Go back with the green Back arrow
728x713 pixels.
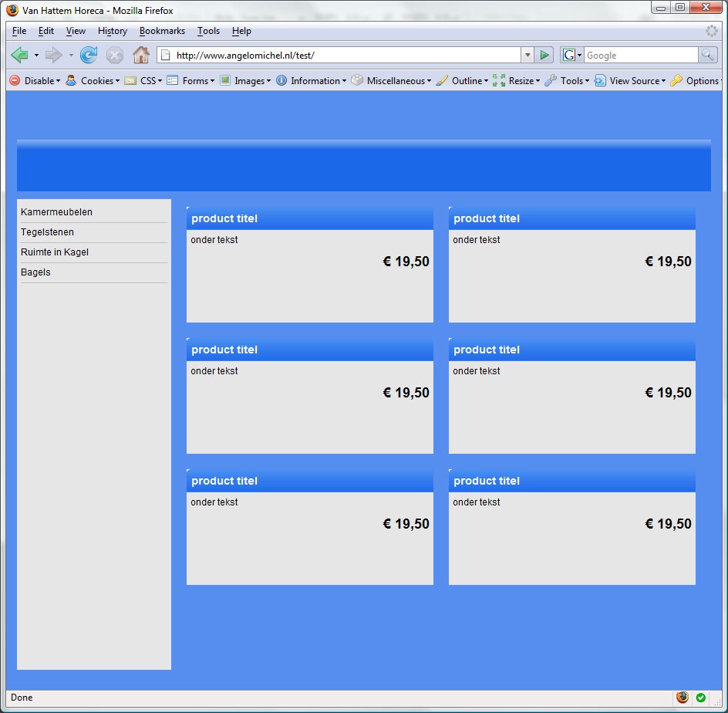point(19,56)
